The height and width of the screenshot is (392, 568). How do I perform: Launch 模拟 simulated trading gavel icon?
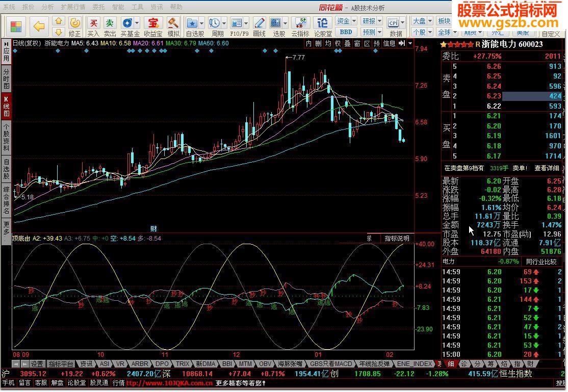point(173,27)
